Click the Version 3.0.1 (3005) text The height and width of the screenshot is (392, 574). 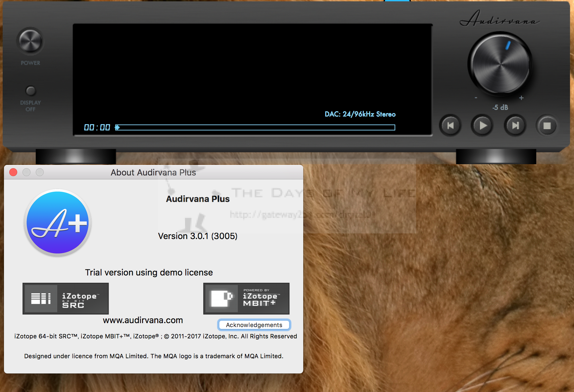coord(198,236)
